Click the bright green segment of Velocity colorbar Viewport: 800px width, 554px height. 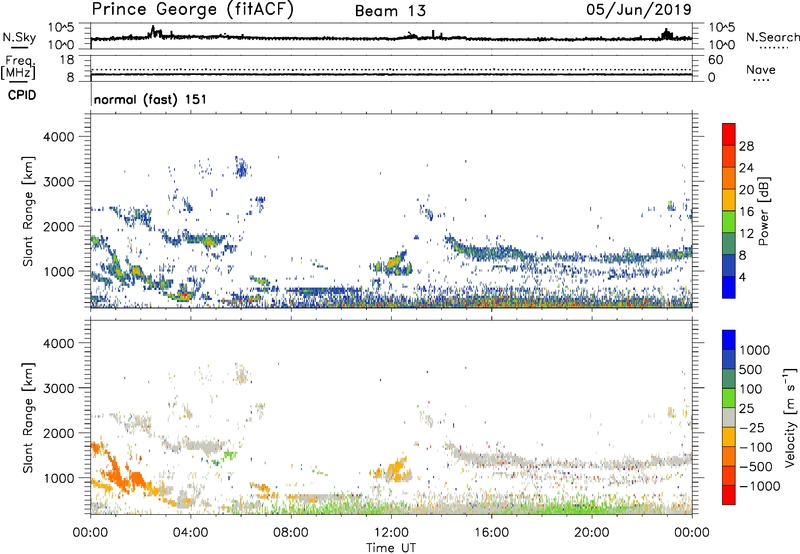click(x=729, y=398)
